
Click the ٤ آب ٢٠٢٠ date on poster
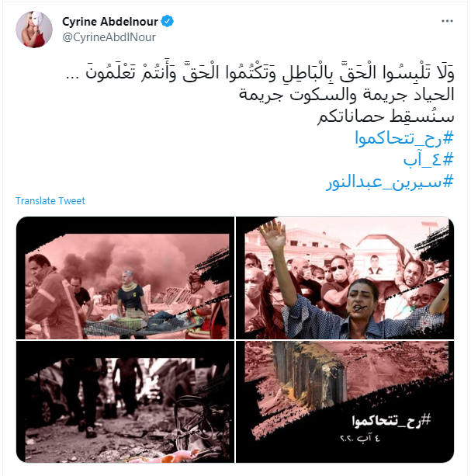[x=360, y=439]
